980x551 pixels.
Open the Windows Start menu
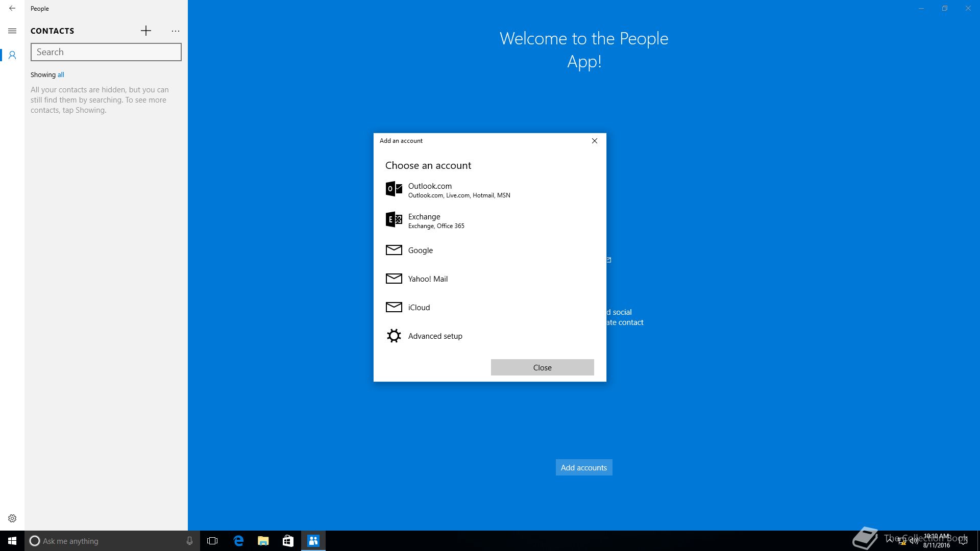[x=12, y=541]
